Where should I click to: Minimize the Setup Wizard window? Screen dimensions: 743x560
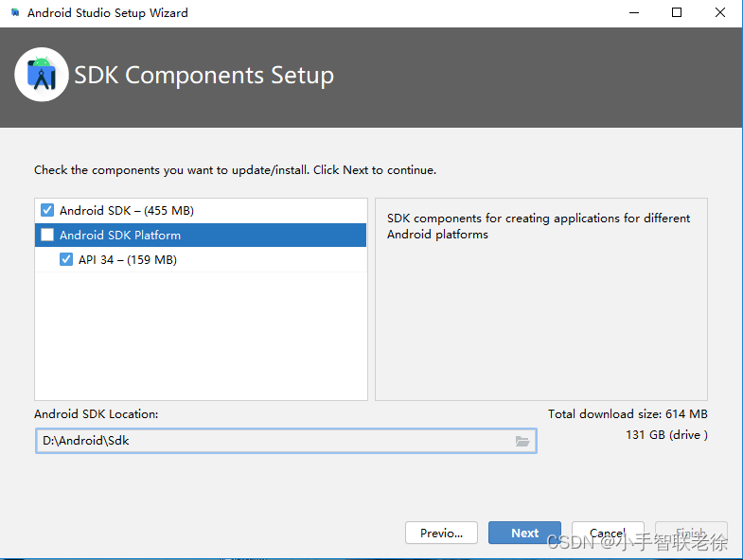pos(634,13)
